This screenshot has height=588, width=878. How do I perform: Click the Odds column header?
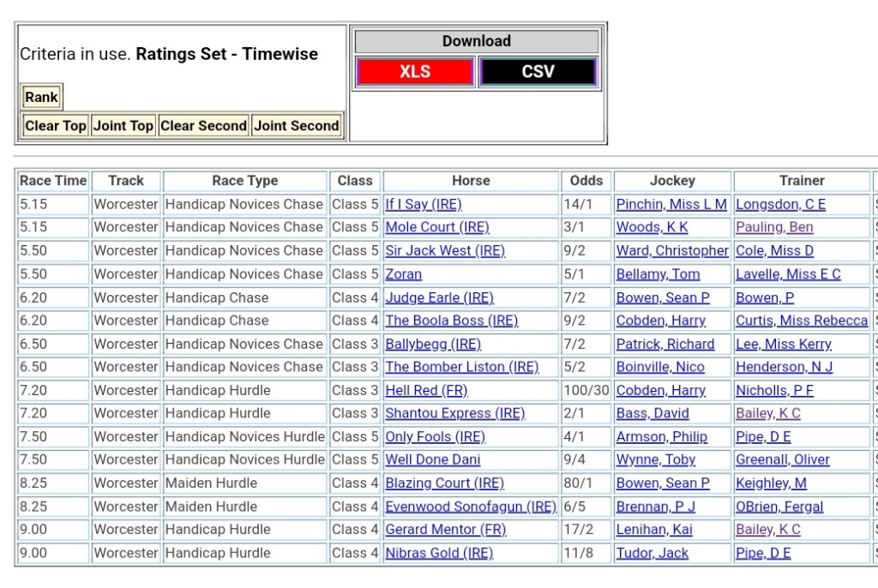tap(586, 181)
